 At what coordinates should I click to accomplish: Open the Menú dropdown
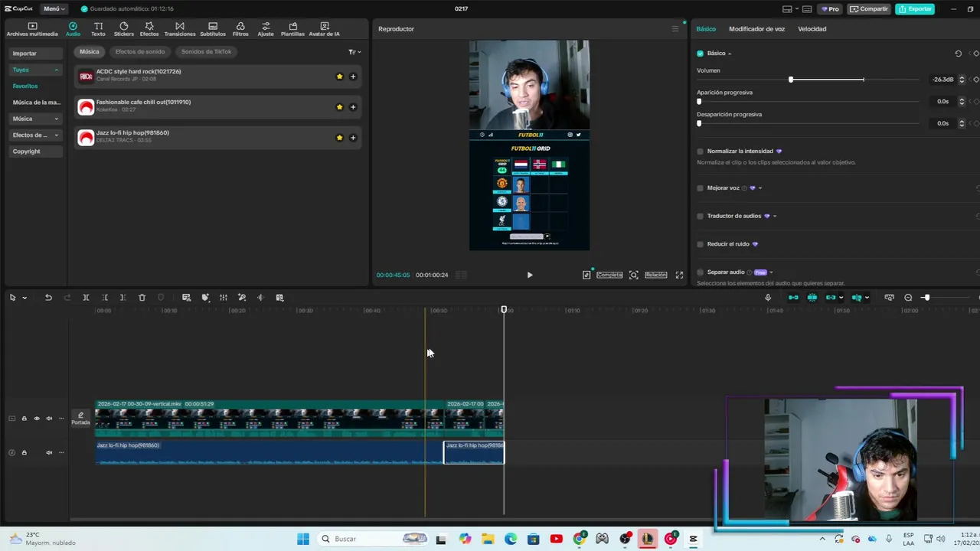click(54, 8)
